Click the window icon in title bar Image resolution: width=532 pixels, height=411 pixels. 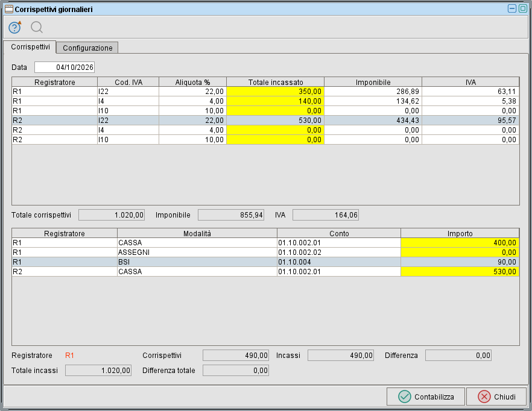(9, 9)
